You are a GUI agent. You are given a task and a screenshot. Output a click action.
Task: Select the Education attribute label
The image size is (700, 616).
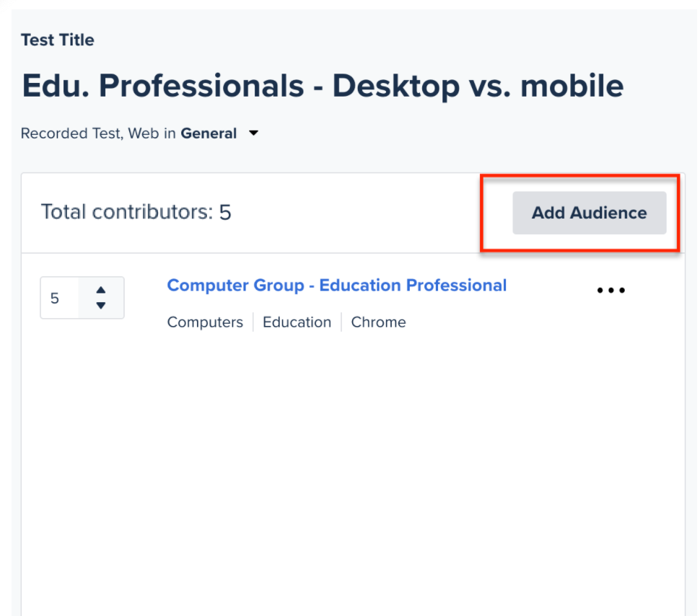click(297, 322)
